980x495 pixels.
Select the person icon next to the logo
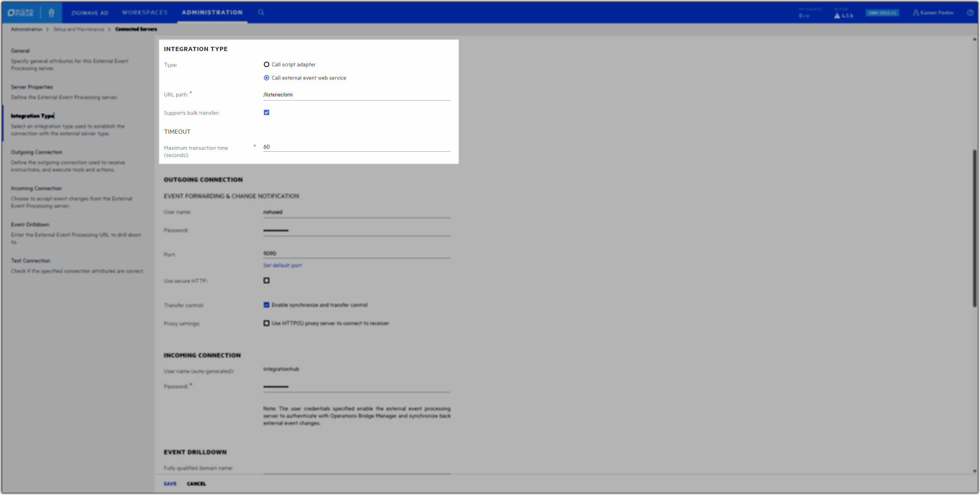[x=51, y=12]
